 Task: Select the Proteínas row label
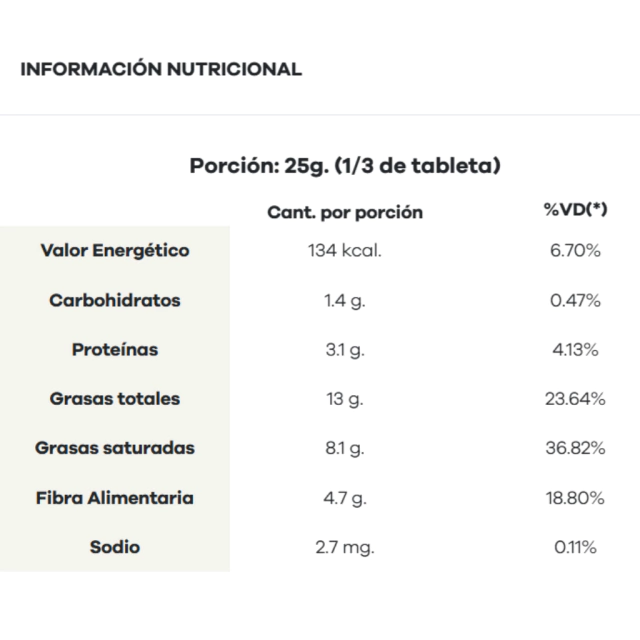115,349
